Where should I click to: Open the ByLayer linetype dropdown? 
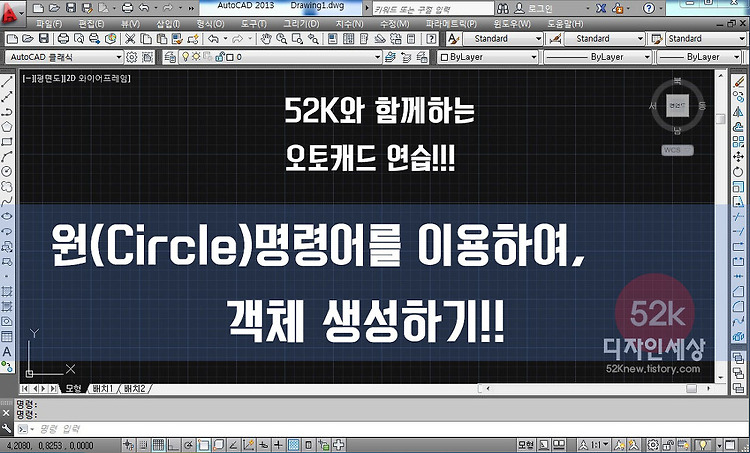tap(597, 57)
